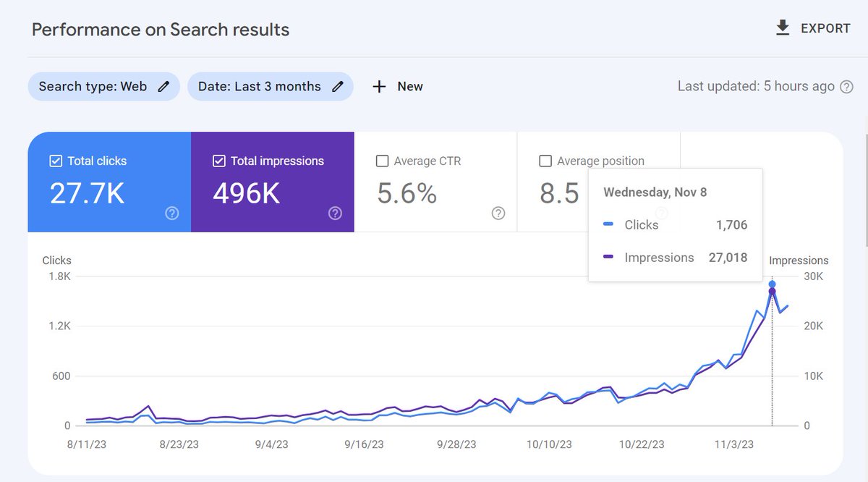Uncheck the Total impressions checkbox
868x482 pixels.
[x=218, y=161]
